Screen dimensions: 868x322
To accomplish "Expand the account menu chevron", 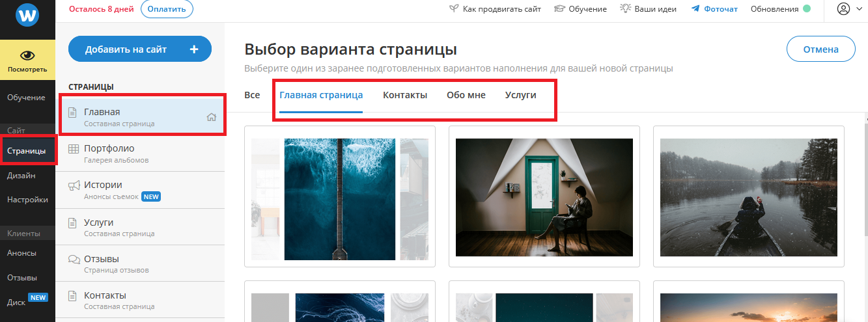I will pyautogui.click(x=860, y=9).
